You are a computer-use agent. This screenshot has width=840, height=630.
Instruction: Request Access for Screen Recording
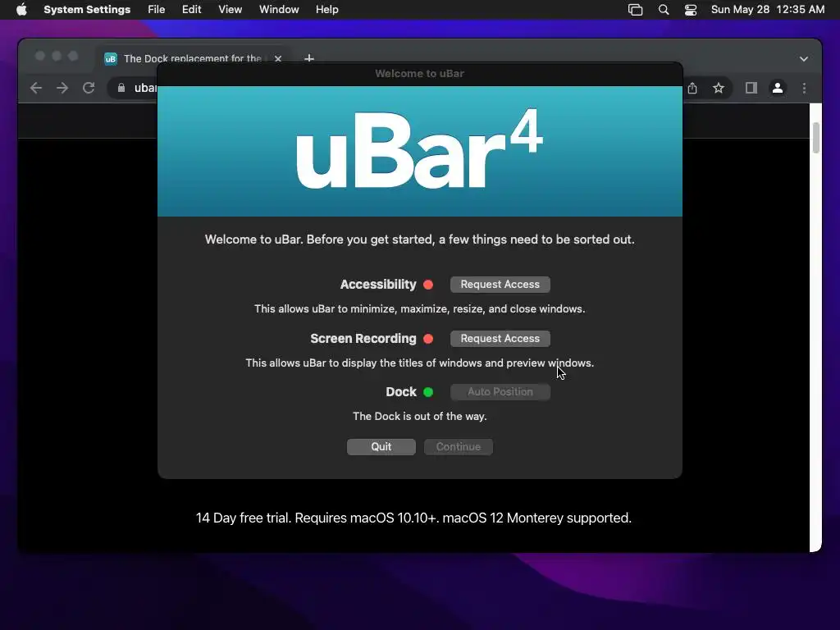click(x=500, y=339)
